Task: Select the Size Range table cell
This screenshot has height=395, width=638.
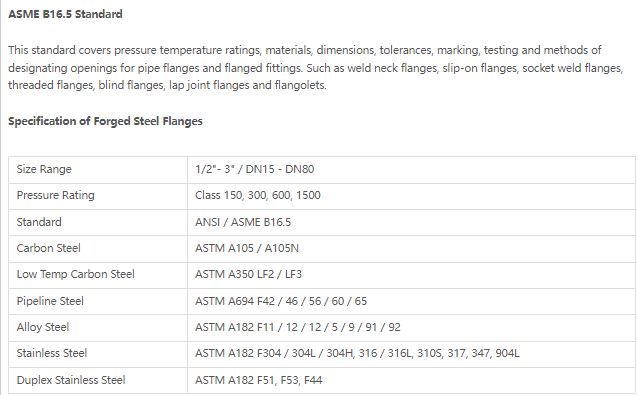Action: pyautogui.click(x=98, y=170)
